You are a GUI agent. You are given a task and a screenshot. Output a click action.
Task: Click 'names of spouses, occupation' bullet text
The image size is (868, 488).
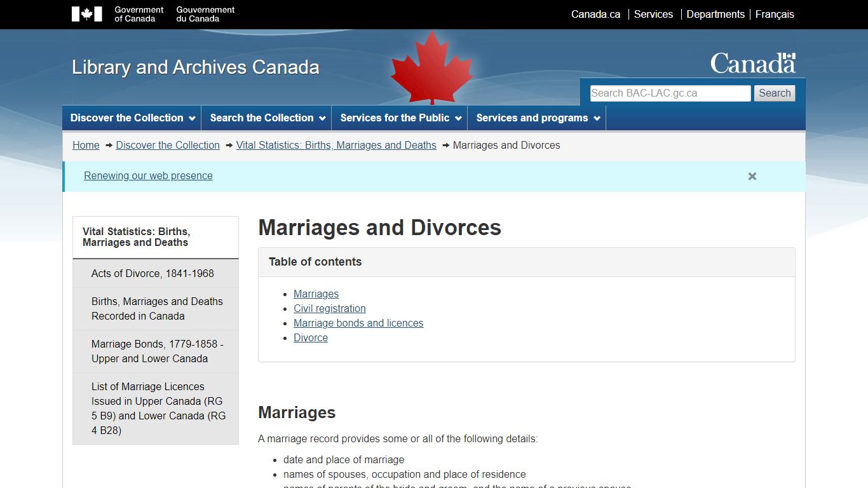coord(405,475)
